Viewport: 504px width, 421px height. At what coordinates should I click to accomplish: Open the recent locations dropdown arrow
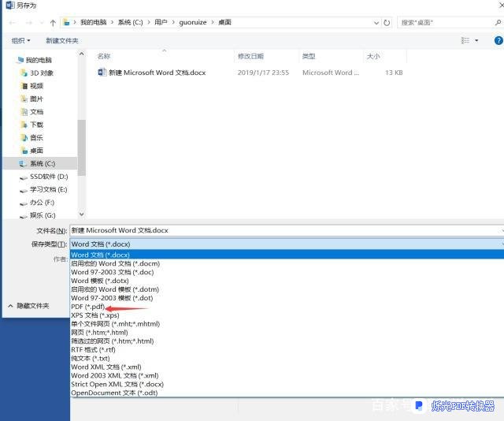click(42, 23)
